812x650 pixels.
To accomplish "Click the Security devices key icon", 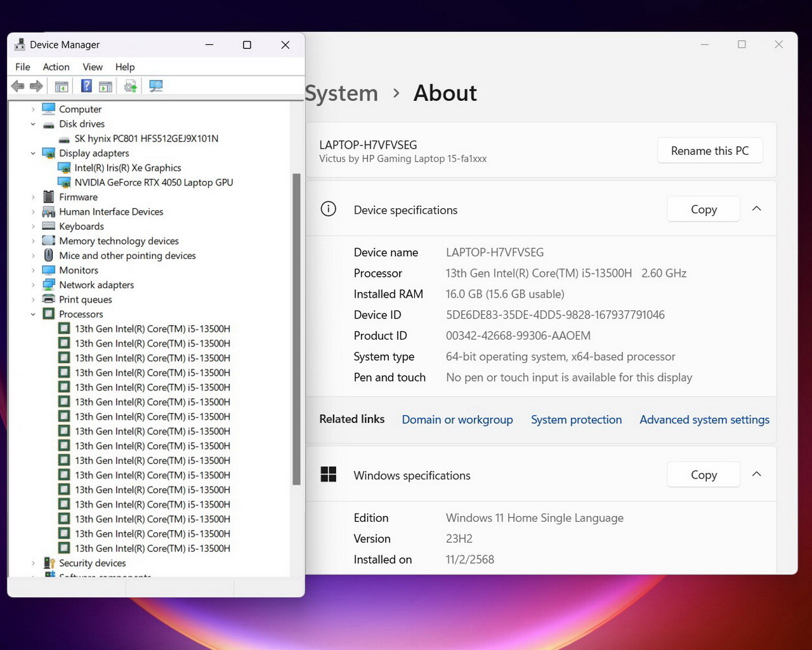I will (x=49, y=563).
